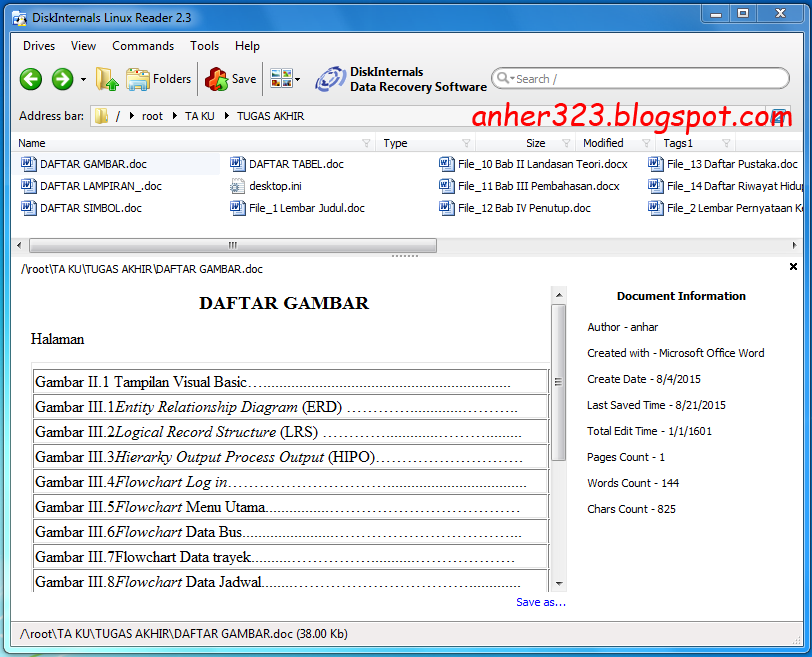The image size is (812, 657).
Task: Open the View menu
Action: click(x=83, y=46)
